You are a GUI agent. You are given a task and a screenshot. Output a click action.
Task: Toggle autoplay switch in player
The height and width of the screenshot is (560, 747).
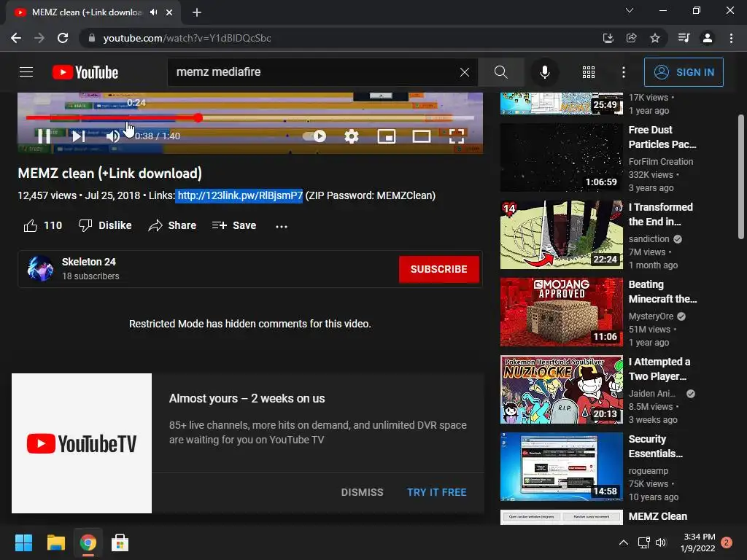[x=314, y=136]
